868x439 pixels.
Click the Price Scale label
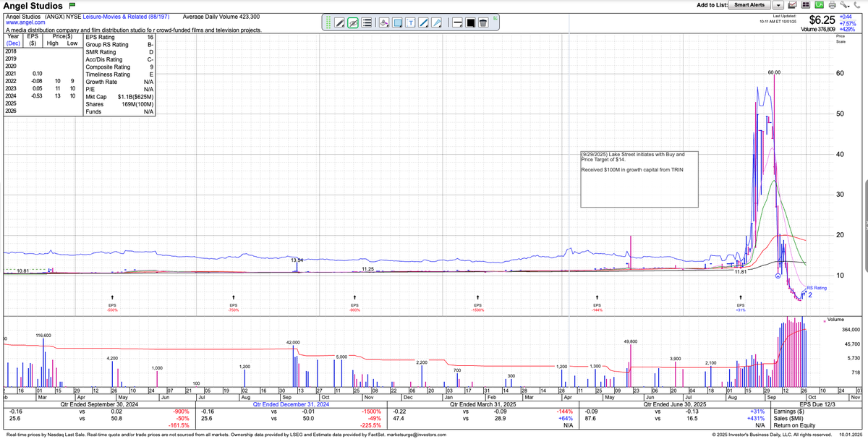coord(840,38)
